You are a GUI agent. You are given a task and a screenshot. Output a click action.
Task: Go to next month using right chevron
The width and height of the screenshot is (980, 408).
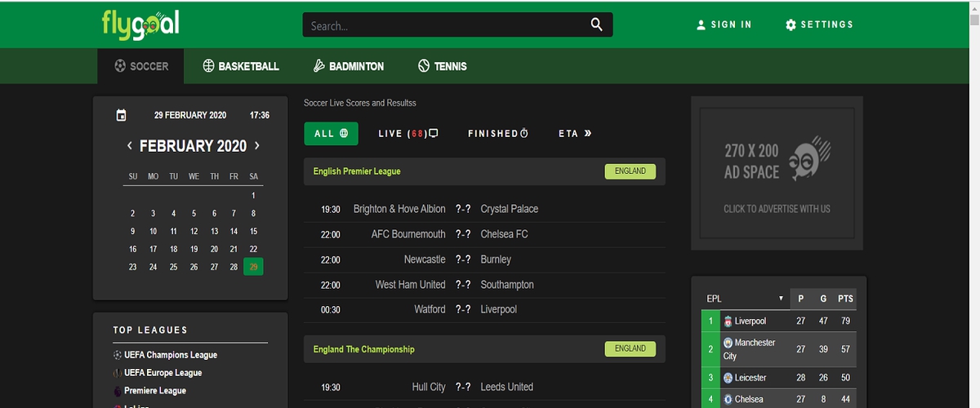click(x=257, y=146)
